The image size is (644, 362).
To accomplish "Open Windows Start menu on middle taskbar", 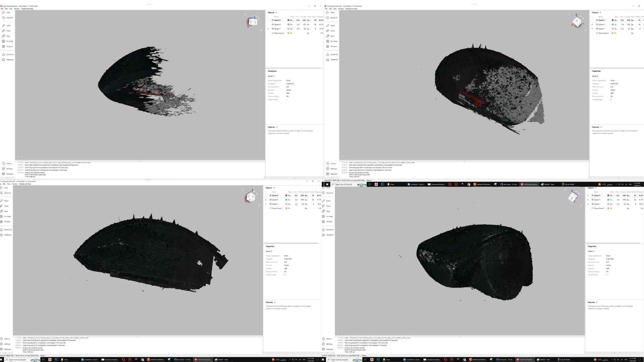I will coord(327,184).
